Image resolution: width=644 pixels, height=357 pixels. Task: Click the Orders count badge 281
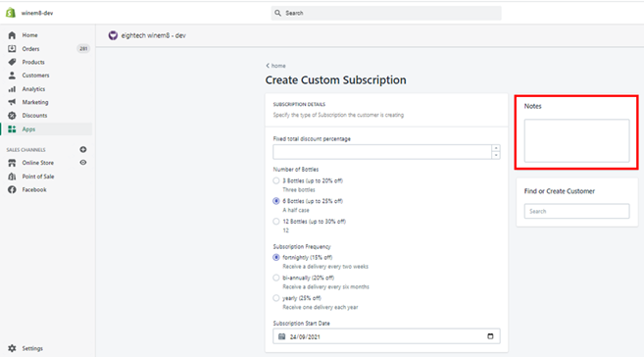coord(83,48)
